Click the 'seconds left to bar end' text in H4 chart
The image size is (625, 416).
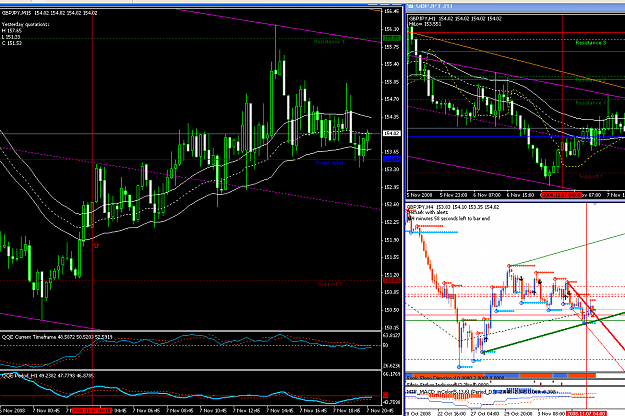[x=449, y=219]
